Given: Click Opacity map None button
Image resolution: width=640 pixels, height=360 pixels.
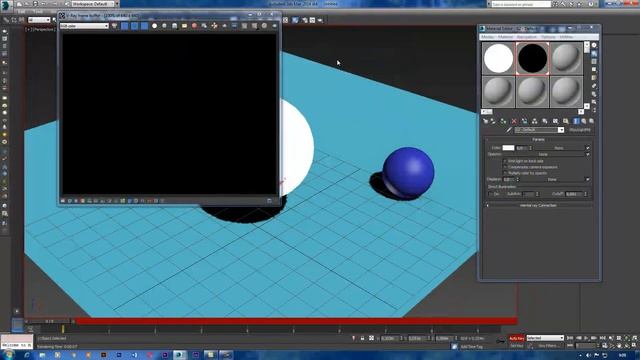Looking at the screenshot, I should pos(543,154).
